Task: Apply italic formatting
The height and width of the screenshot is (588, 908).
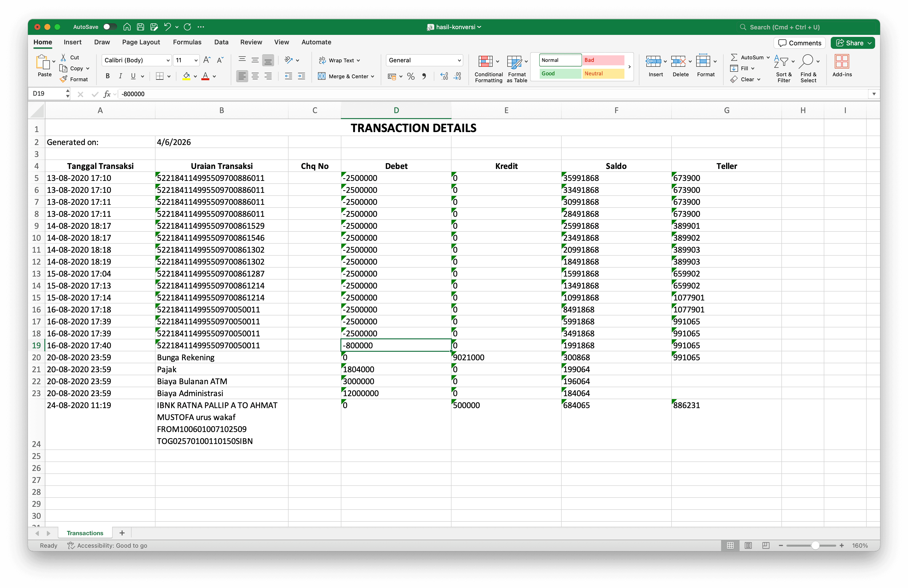Action: tap(121, 76)
